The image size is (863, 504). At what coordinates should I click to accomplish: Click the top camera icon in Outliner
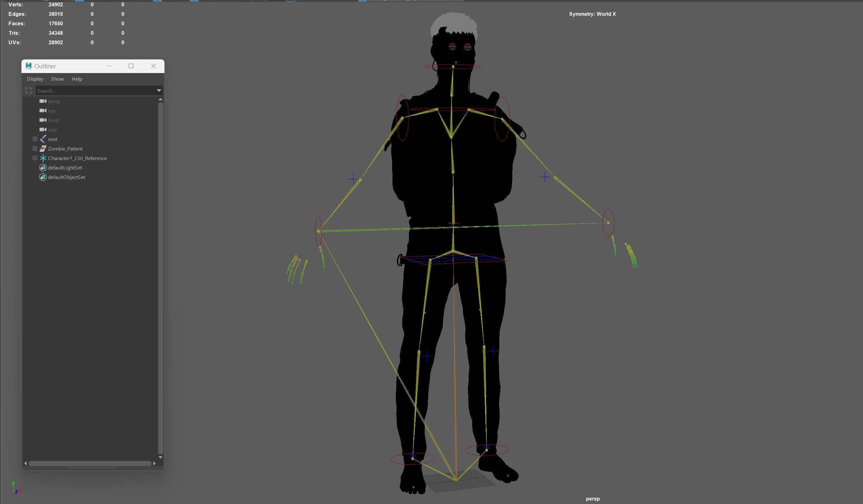(43, 111)
